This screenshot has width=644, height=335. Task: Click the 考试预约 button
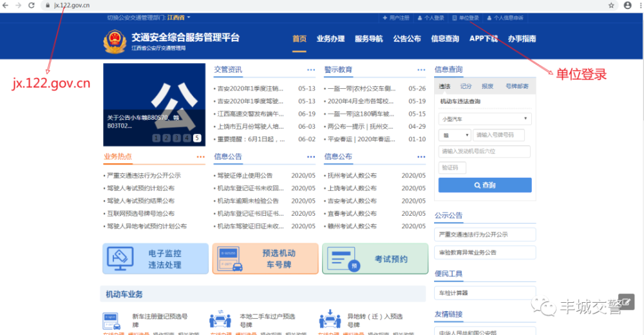375,258
